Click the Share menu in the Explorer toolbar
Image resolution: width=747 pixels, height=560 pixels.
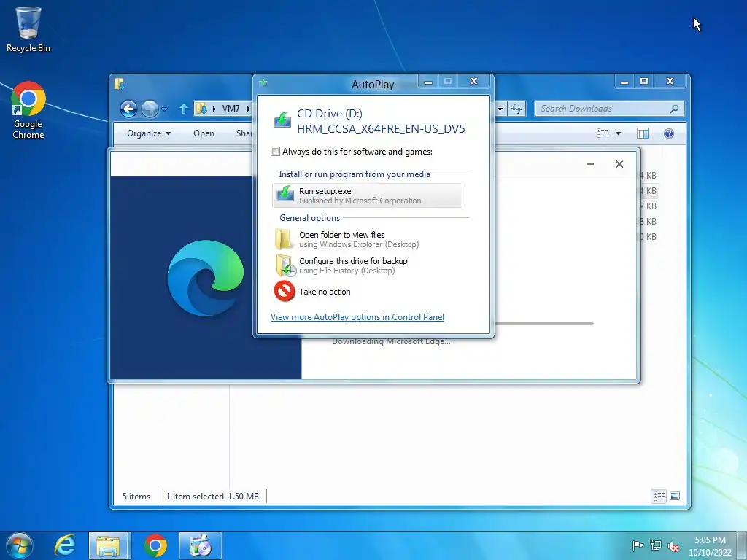tap(244, 133)
